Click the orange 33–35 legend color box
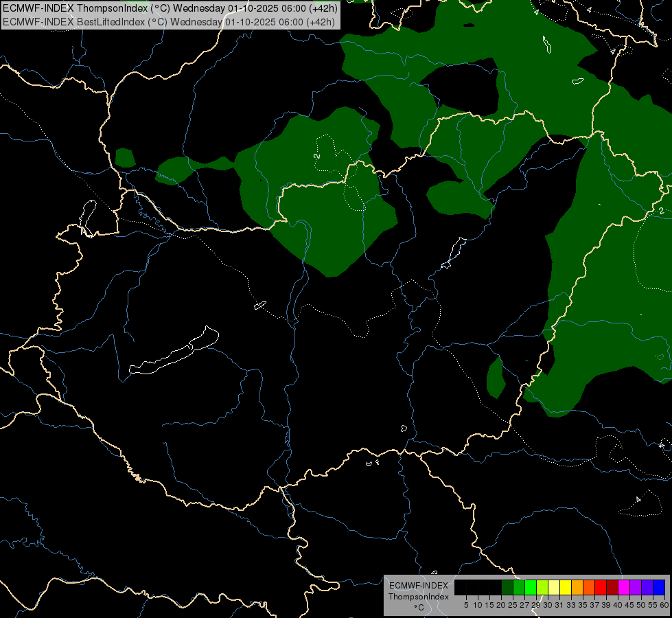The height and width of the screenshot is (618, 672). [x=577, y=587]
